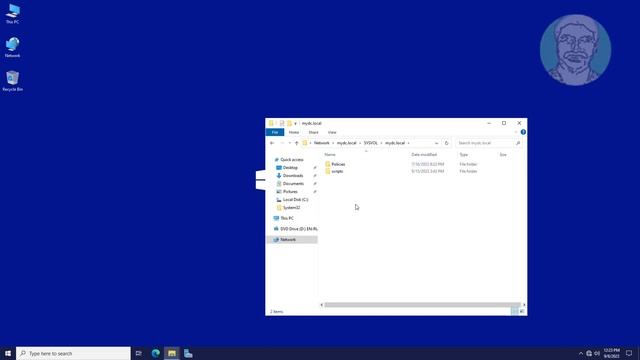Go back with the Back arrow

tap(272, 143)
